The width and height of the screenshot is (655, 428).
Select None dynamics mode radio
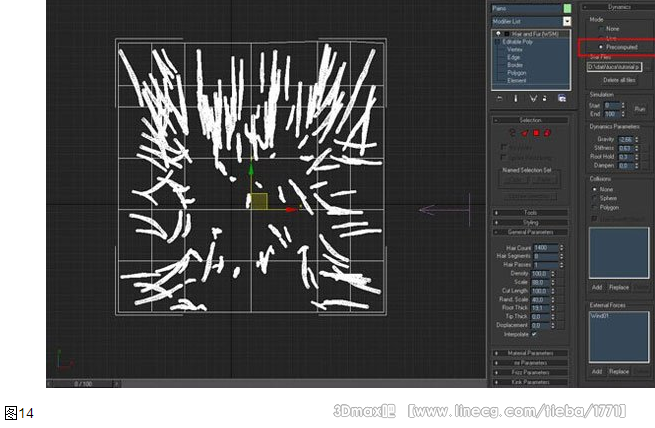coord(600,29)
